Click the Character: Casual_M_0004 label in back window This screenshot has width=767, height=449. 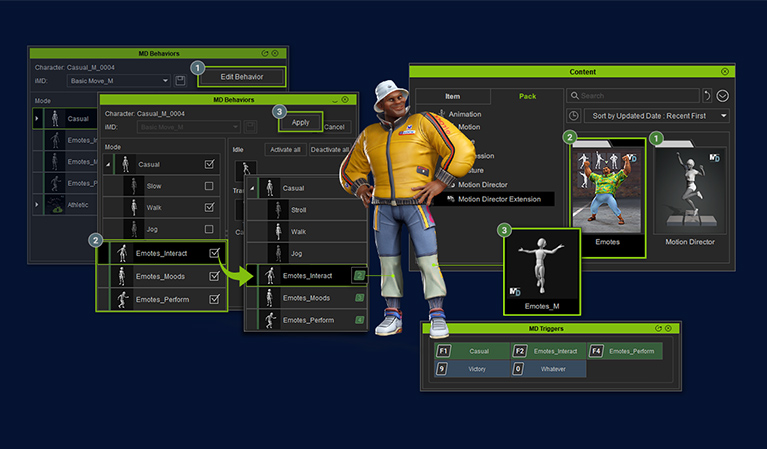pyautogui.click(x=74, y=67)
